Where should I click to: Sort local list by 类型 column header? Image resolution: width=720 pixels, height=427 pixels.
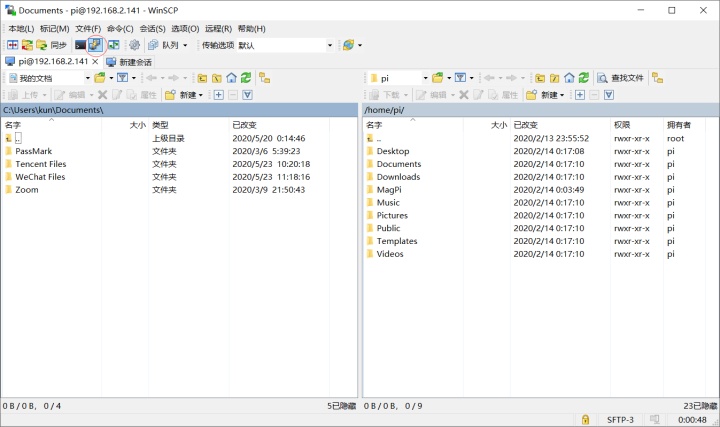coord(188,125)
